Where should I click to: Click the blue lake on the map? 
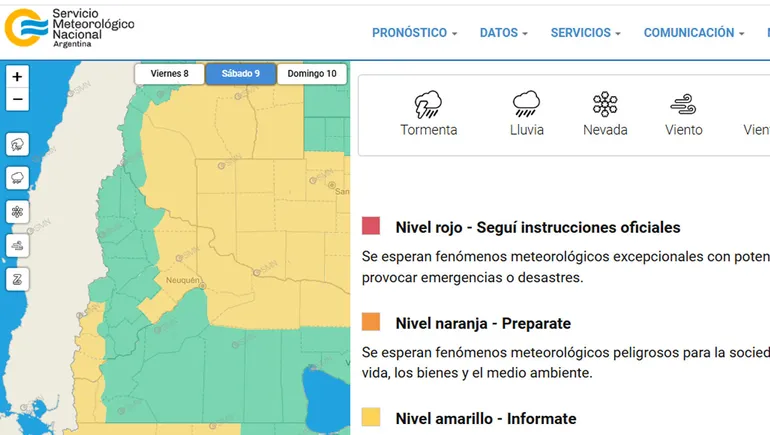click(x=325, y=399)
